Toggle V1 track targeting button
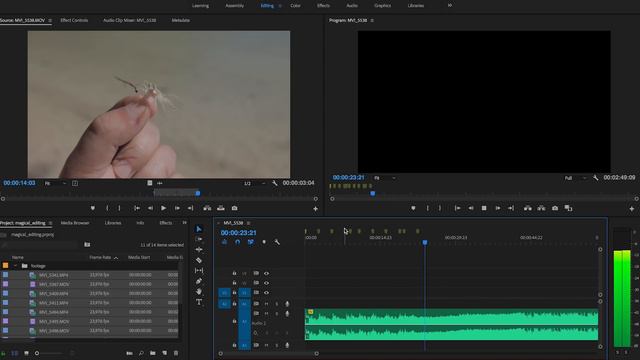640x360 pixels. click(x=244, y=293)
